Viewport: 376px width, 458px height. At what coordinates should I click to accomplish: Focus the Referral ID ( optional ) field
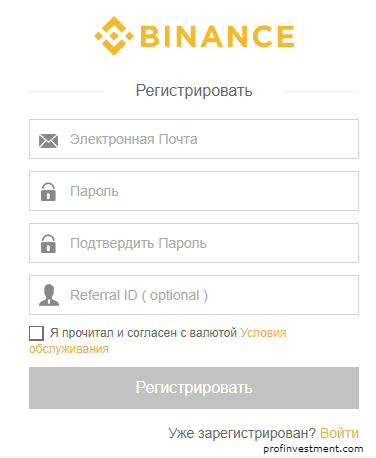click(194, 295)
